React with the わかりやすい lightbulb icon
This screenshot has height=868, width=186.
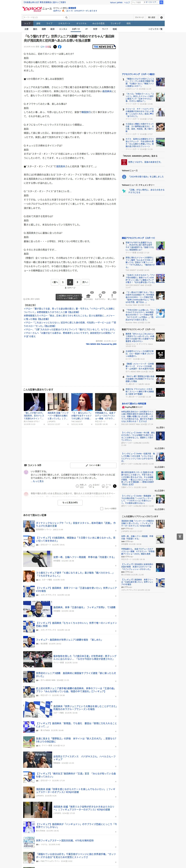pyautogui.click(x=100, y=296)
